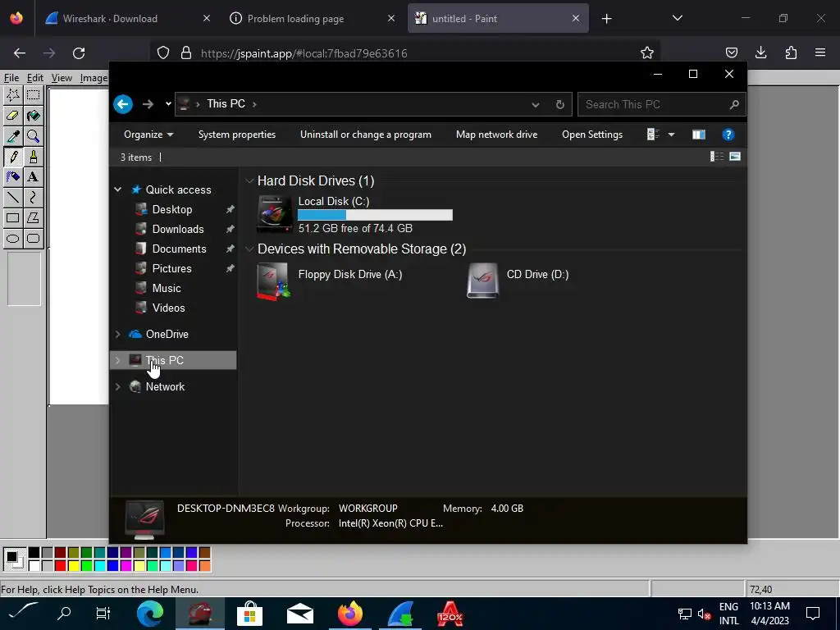Refresh the This PC folder view
The height and width of the screenshot is (630, 840).
point(559,104)
